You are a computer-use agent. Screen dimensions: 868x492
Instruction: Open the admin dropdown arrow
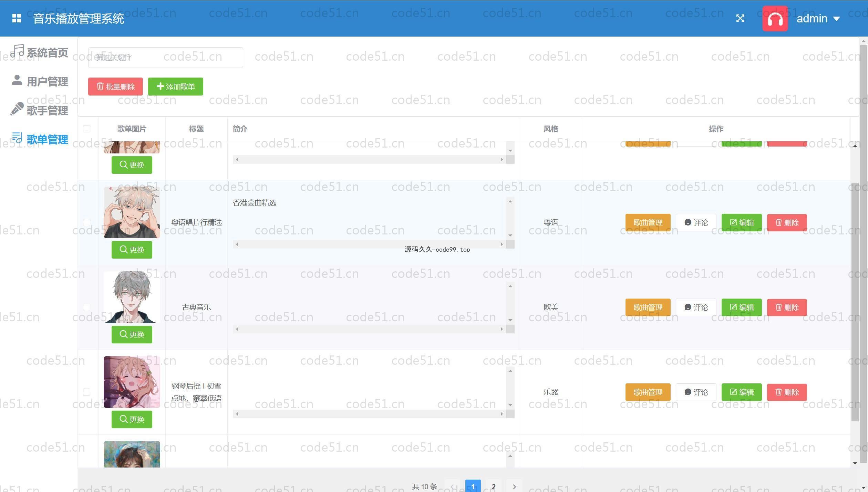point(837,19)
